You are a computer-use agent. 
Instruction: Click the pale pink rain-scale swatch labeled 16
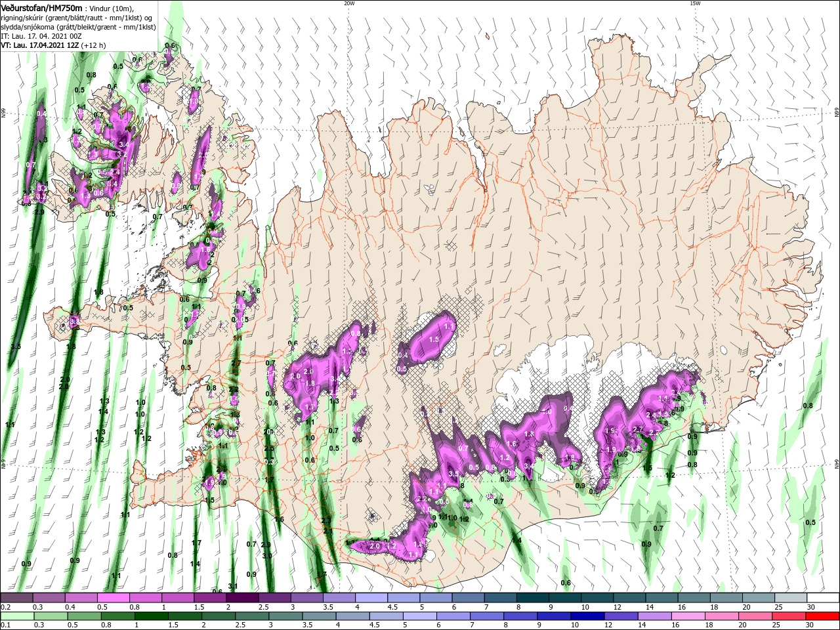tap(688, 616)
